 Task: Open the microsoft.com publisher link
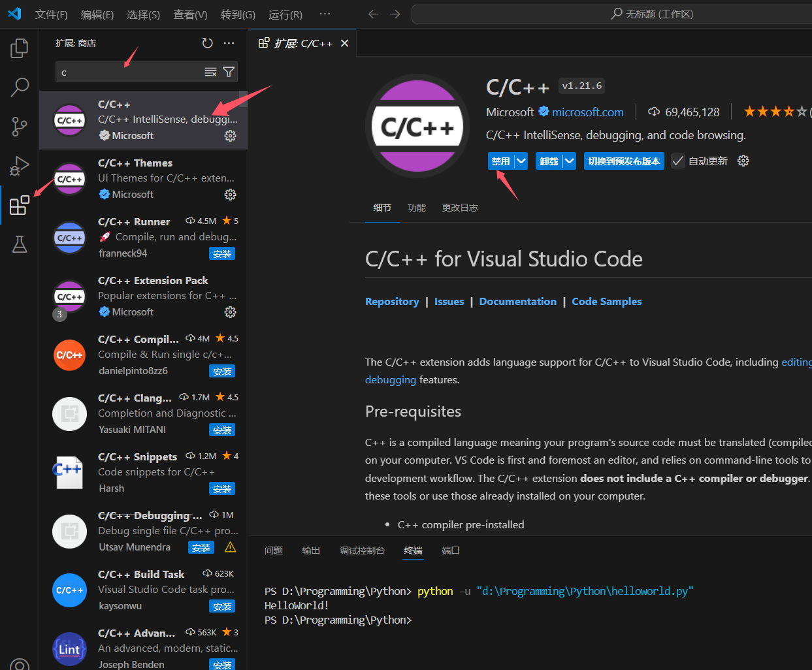(587, 112)
